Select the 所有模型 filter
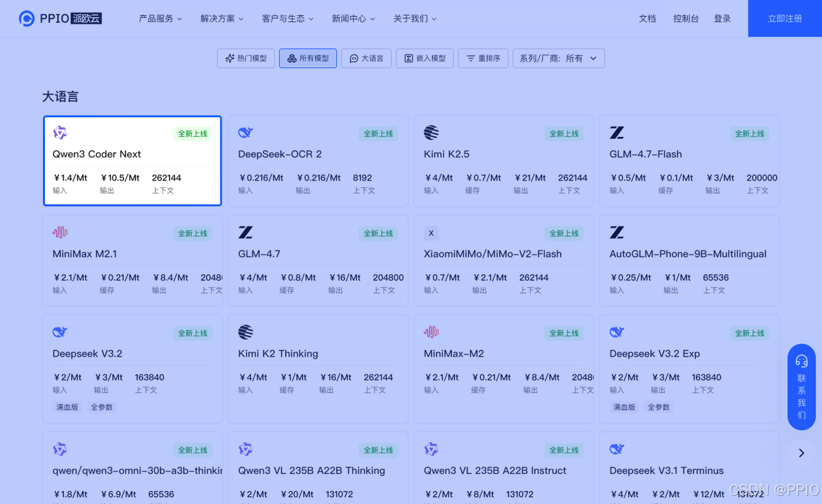Image resolution: width=822 pixels, height=504 pixels. (x=308, y=58)
